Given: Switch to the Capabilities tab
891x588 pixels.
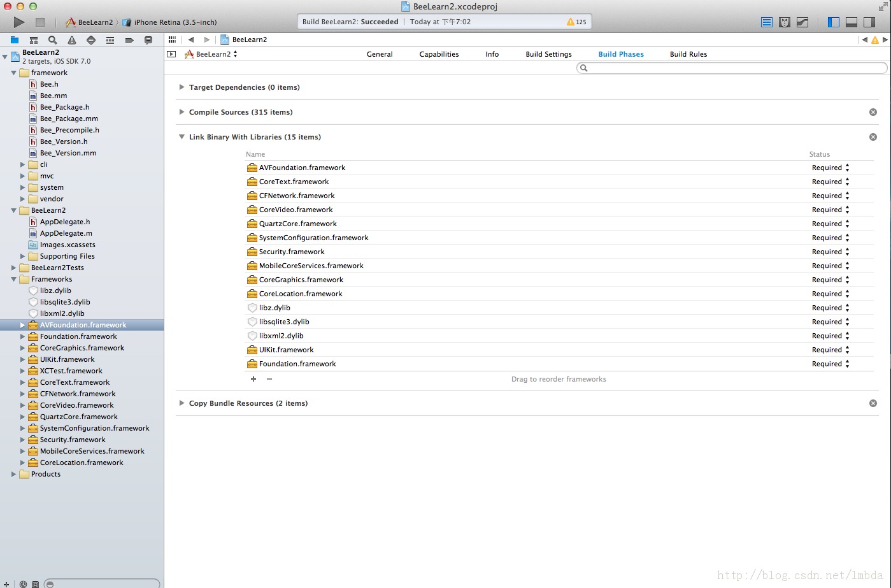Looking at the screenshot, I should point(439,54).
